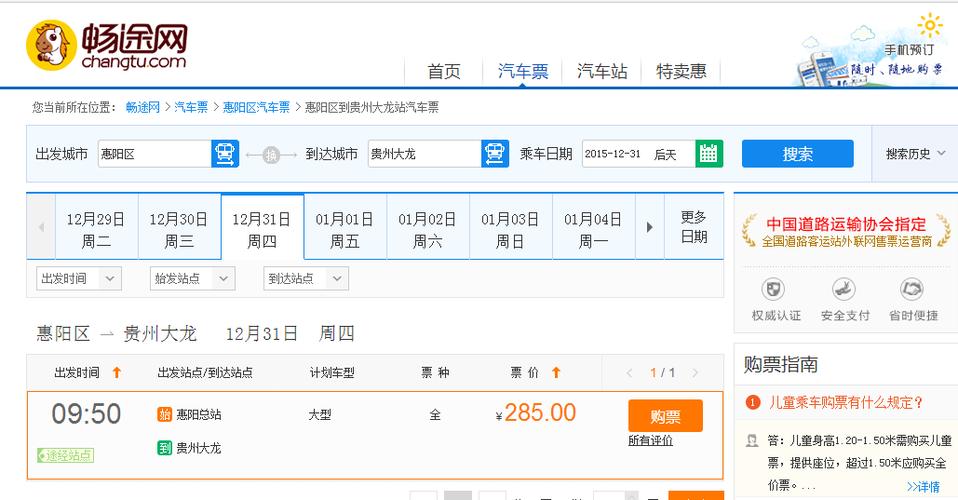Image resolution: width=958 pixels, height=500 pixels.
Task: Expand the 搜索历史 dropdown
Action: tap(915, 154)
